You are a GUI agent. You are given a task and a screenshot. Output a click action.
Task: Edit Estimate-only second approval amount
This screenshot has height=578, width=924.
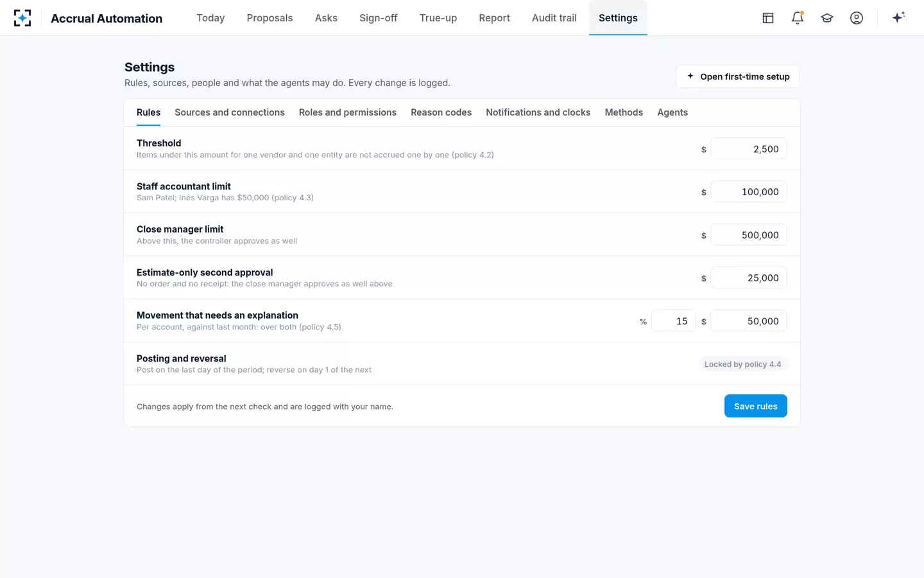749,278
